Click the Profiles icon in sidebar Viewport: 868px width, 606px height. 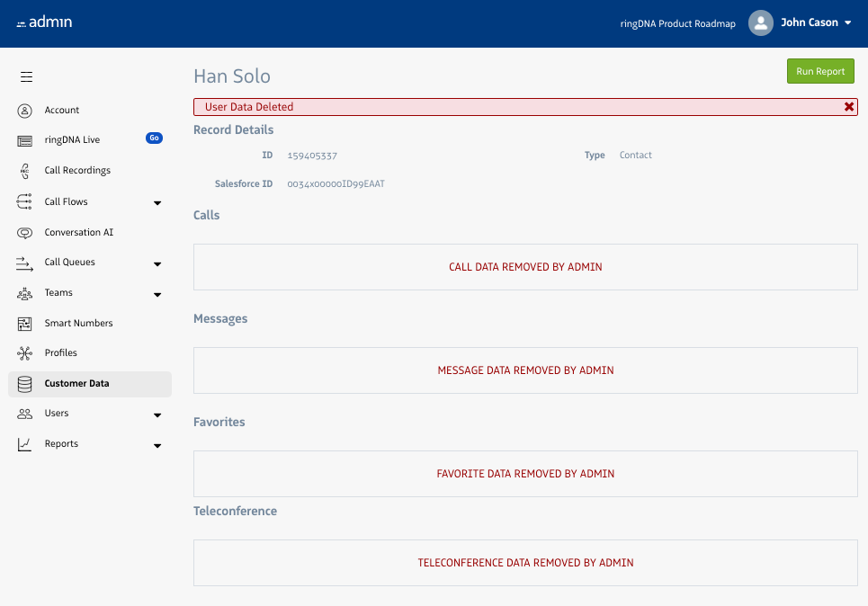click(25, 353)
